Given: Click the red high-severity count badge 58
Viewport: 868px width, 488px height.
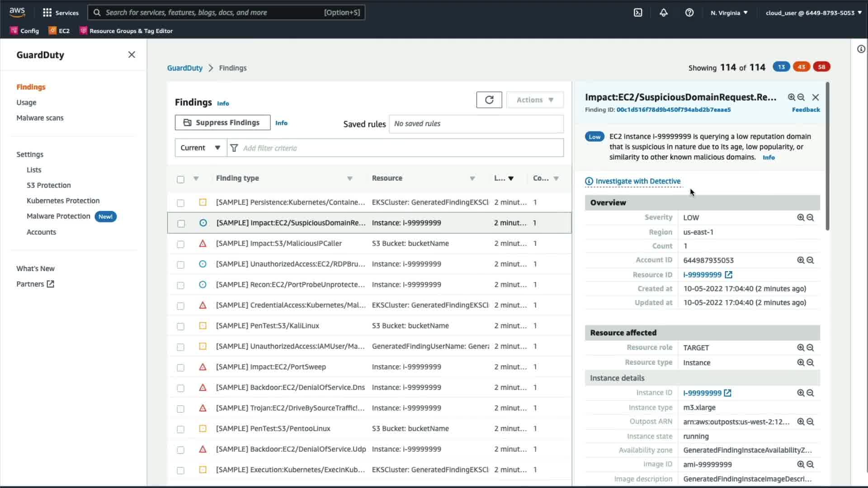Looking at the screenshot, I should [821, 67].
